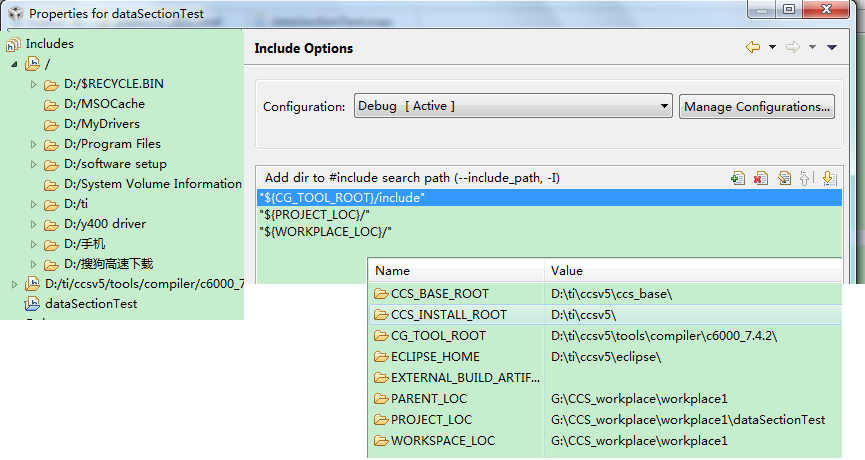The height and width of the screenshot is (460, 865).
Task: Open the Configuration combo box
Action: pyautogui.click(x=513, y=106)
